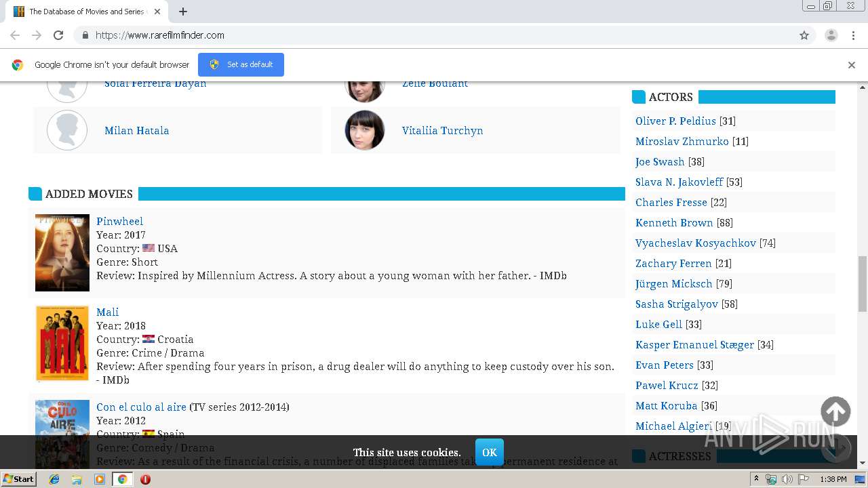Screen dimensions: 868x488
Task: Open actor Charles Fresse link
Action: [671, 202]
